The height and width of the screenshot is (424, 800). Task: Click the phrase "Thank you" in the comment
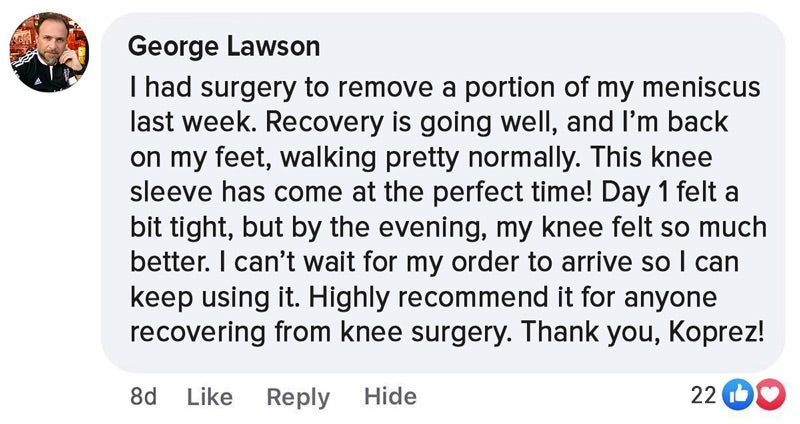590,333
